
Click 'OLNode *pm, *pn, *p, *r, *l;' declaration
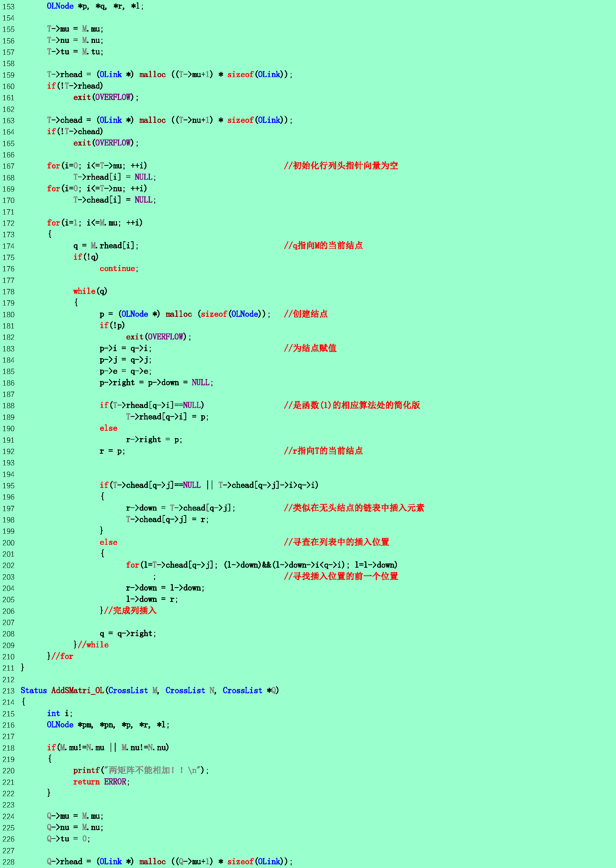click(108, 725)
